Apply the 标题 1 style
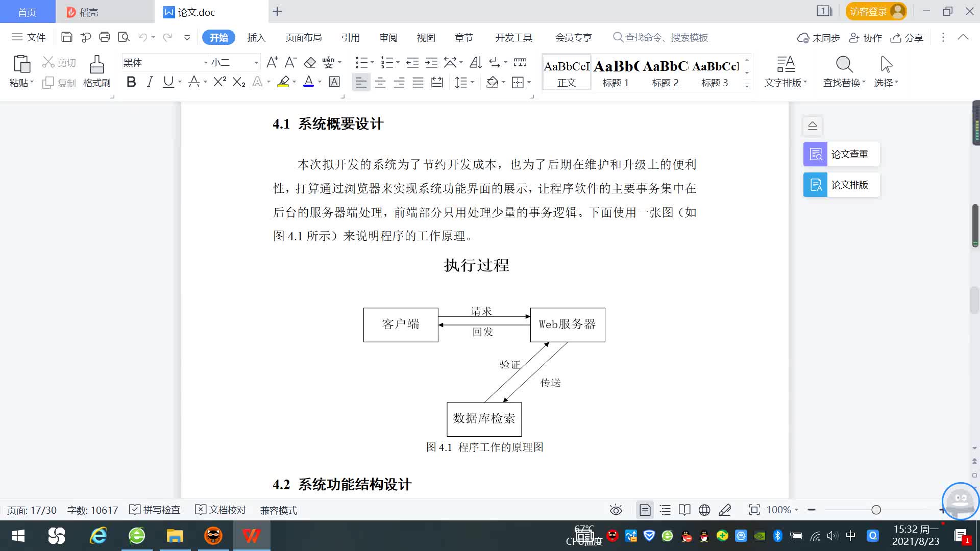The width and height of the screenshot is (980, 551). click(616, 72)
